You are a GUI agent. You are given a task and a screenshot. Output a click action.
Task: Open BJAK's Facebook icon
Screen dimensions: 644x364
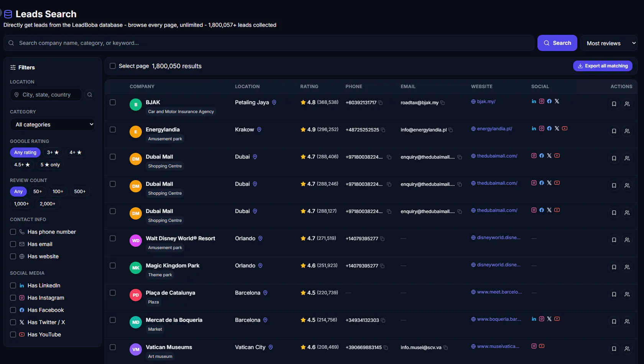coord(549,102)
